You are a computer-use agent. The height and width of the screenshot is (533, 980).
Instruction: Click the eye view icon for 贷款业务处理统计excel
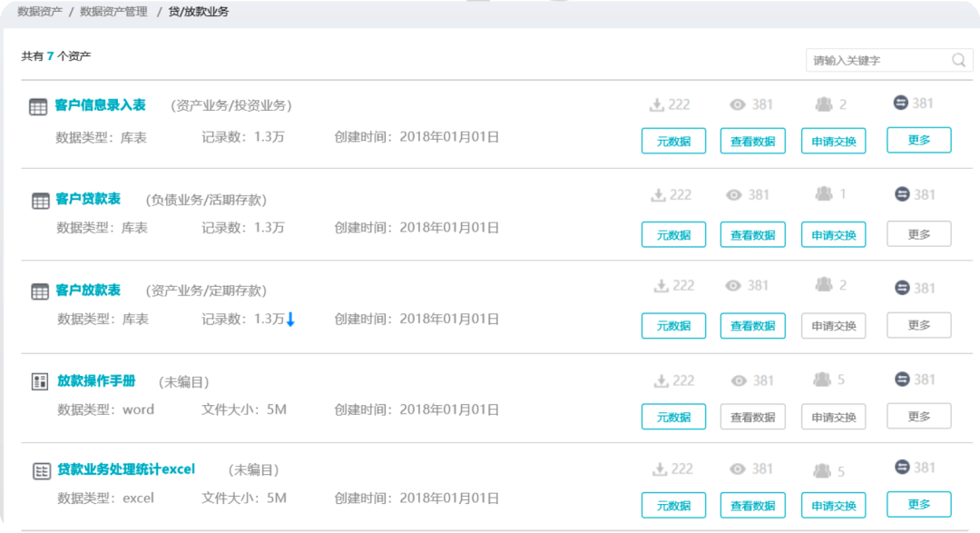(x=738, y=469)
